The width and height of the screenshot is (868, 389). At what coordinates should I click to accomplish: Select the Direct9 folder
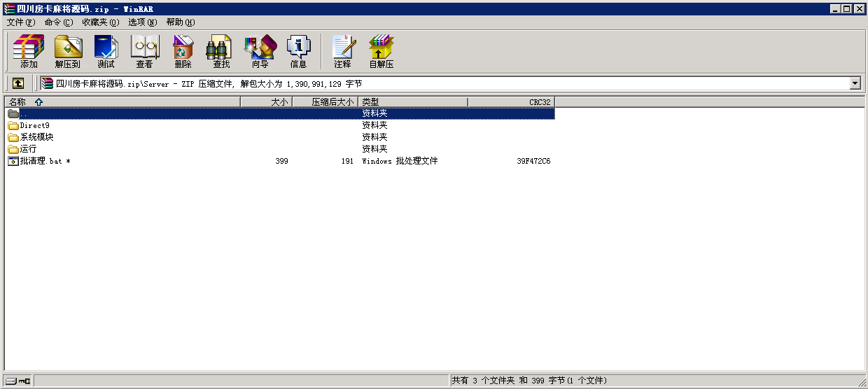(x=34, y=125)
